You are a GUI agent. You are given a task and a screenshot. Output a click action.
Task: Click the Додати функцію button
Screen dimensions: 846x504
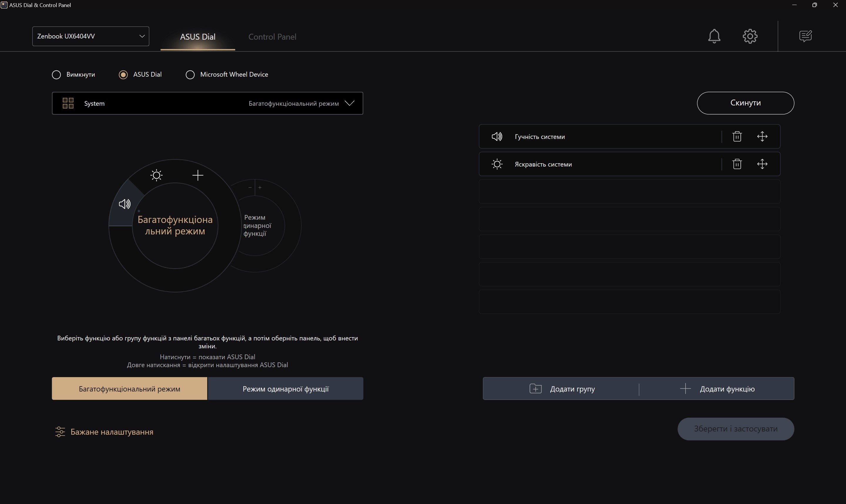coord(717,389)
